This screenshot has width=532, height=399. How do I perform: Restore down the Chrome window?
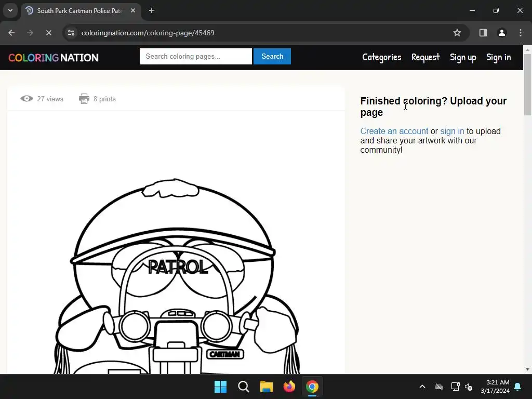[x=496, y=10]
